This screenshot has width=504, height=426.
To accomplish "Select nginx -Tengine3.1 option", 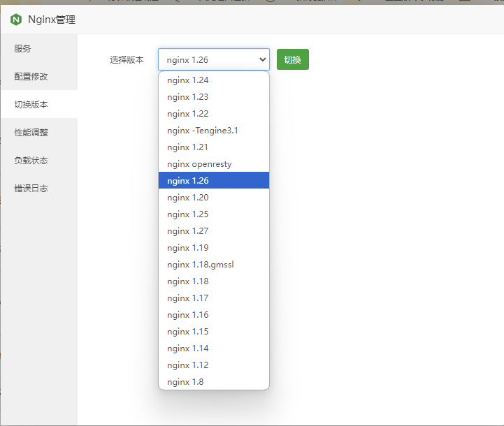I will 214,131.
